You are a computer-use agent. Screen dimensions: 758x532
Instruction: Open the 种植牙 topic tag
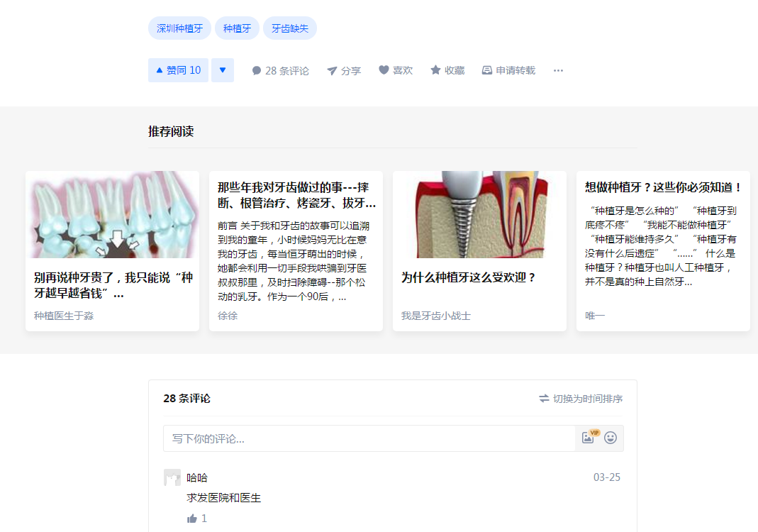pyautogui.click(x=237, y=28)
